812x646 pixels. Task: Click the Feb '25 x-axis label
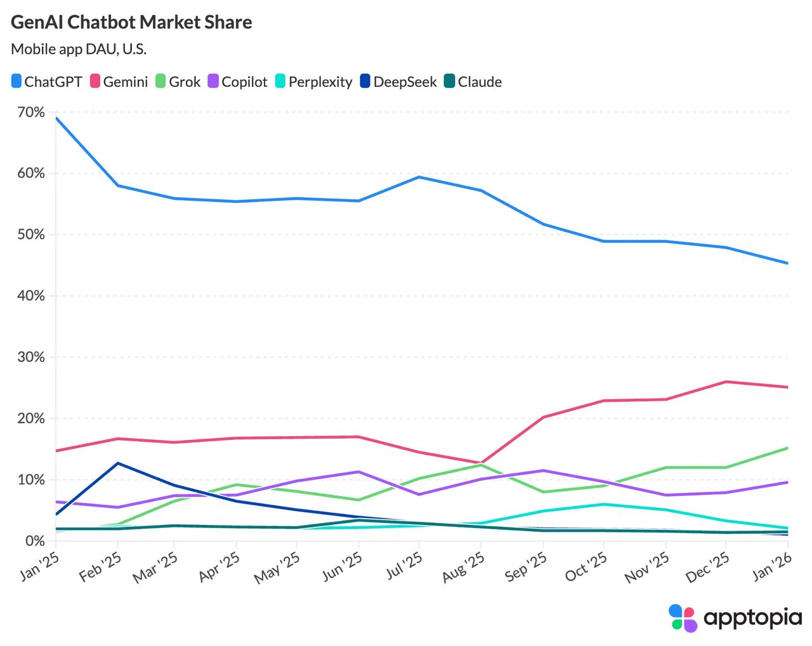(100, 565)
